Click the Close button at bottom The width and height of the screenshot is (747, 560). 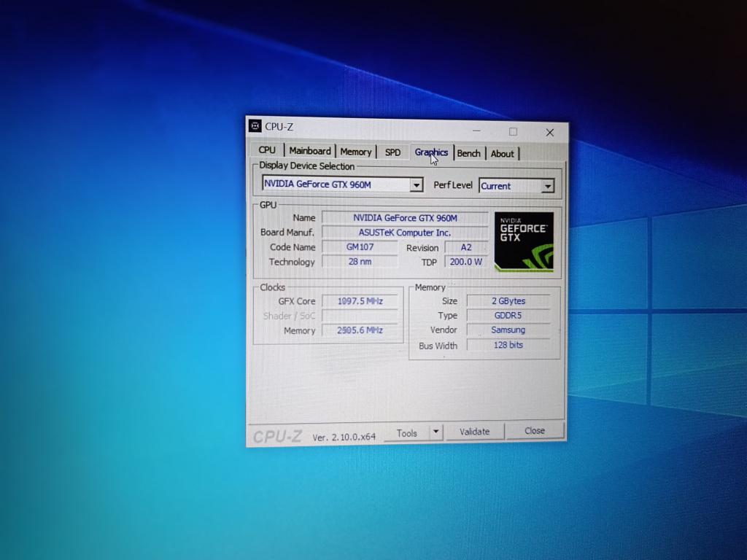pos(535,431)
